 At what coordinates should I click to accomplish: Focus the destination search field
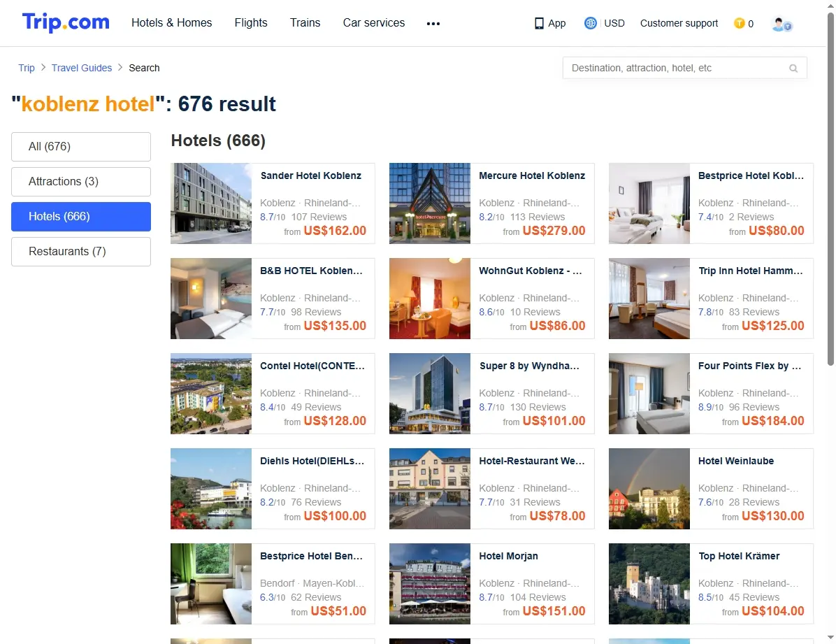(684, 68)
